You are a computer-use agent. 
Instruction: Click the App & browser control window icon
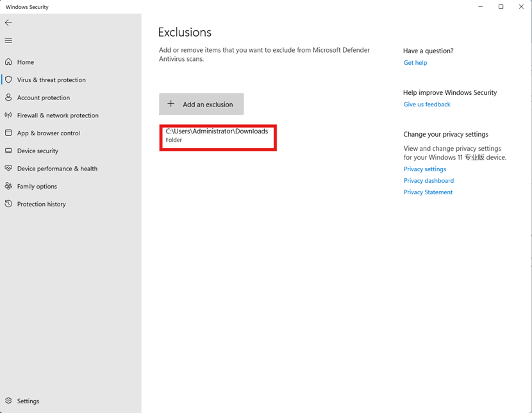(x=8, y=133)
